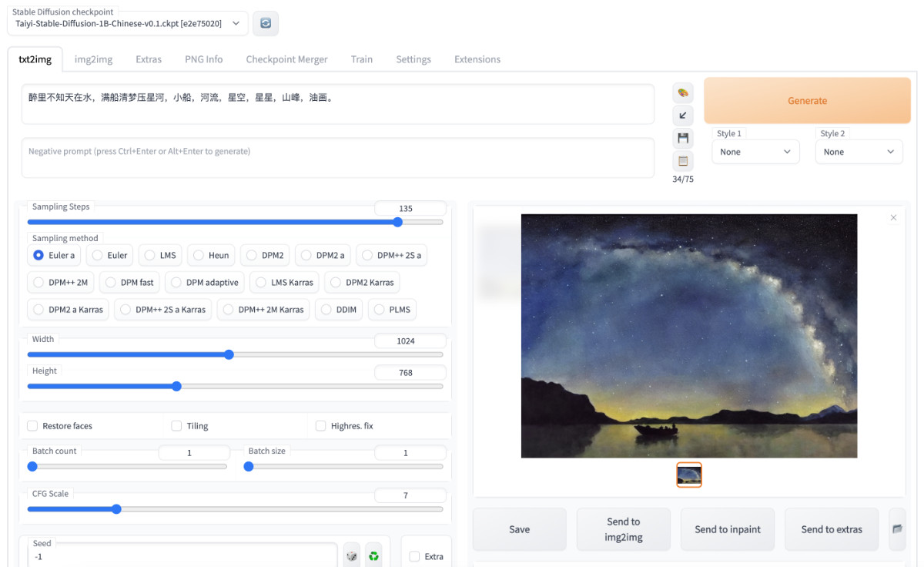Refresh the checkpoint list icon
The height and width of the screenshot is (567, 924).
tap(266, 23)
